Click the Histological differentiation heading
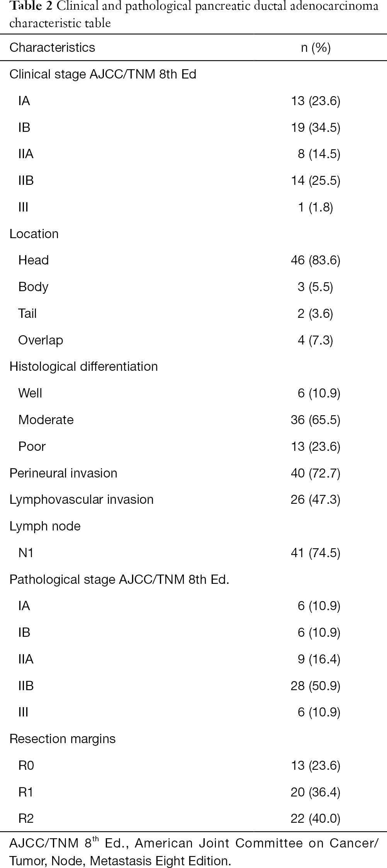This screenshot has height=868, width=387. [x=83, y=367]
